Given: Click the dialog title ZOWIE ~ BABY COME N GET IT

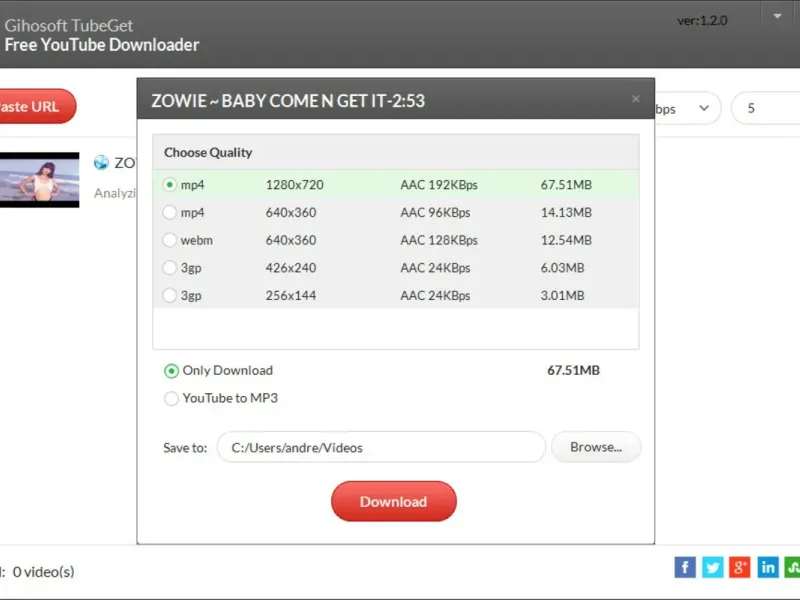Looking at the screenshot, I should (288, 101).
